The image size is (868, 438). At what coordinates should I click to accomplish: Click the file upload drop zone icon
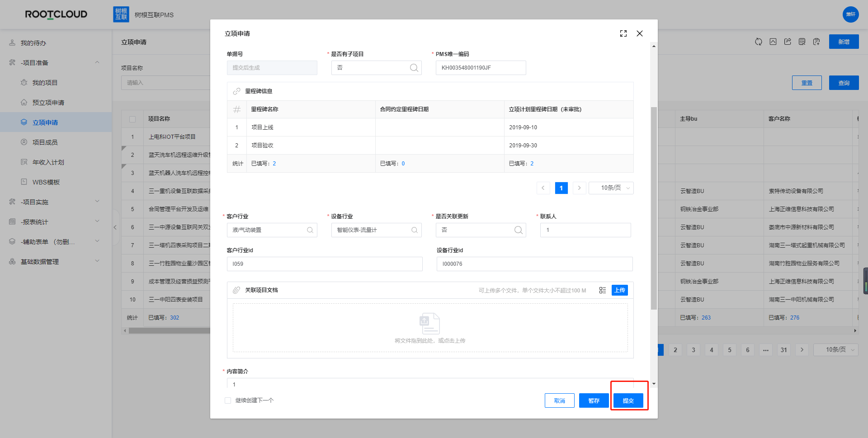pyautogui.click(x=429, y=324)
